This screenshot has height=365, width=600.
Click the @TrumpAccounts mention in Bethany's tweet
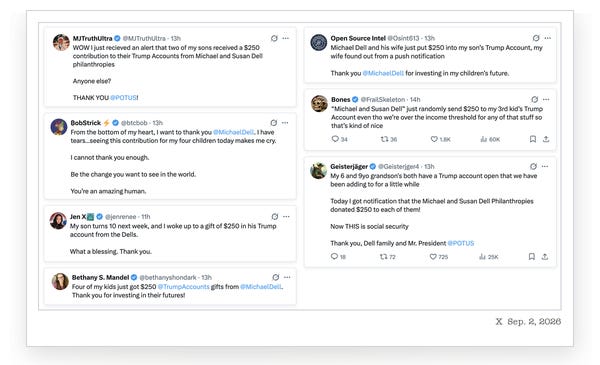click(x=184, y=287)
